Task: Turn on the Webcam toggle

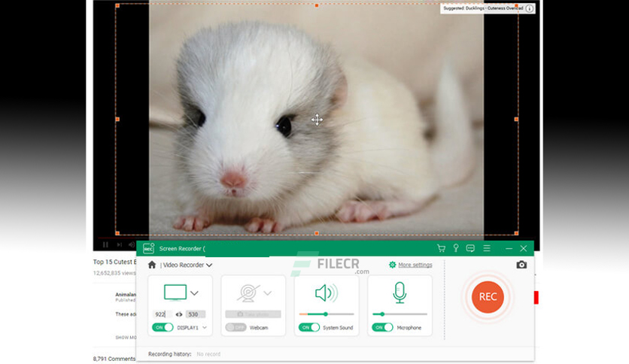Action: point(235,327)
